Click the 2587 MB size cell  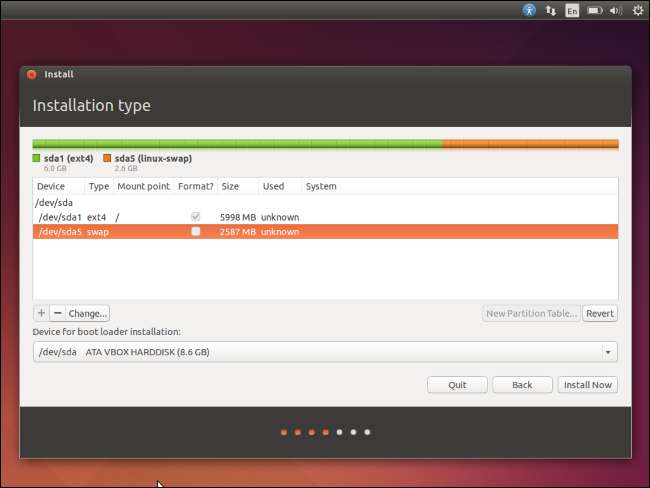point(238,232)
